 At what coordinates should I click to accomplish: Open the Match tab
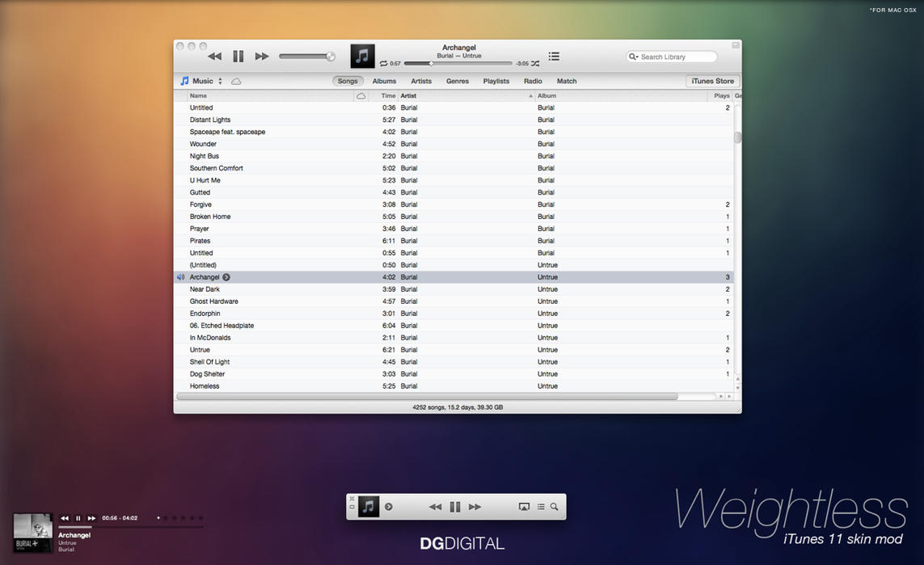(x=567, y=82)
